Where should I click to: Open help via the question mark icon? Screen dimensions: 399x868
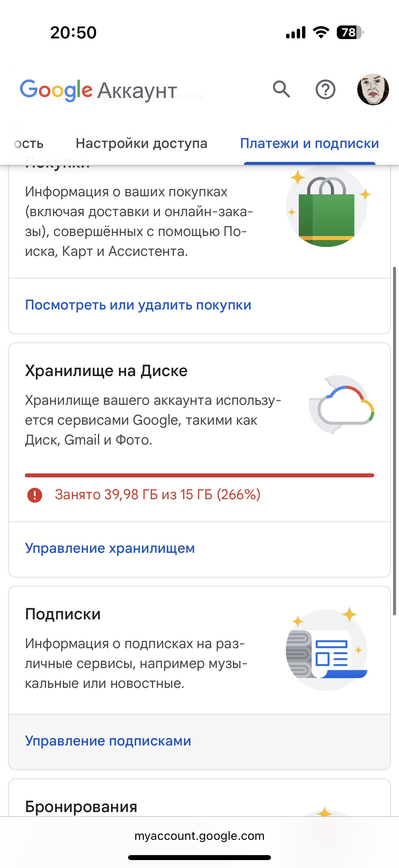click(325, 89)
